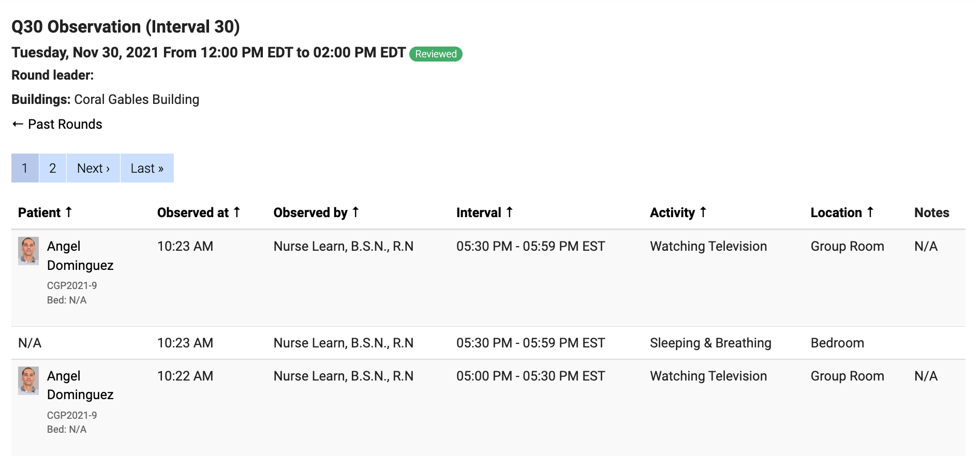Jump to Last page

coord(147,168)
